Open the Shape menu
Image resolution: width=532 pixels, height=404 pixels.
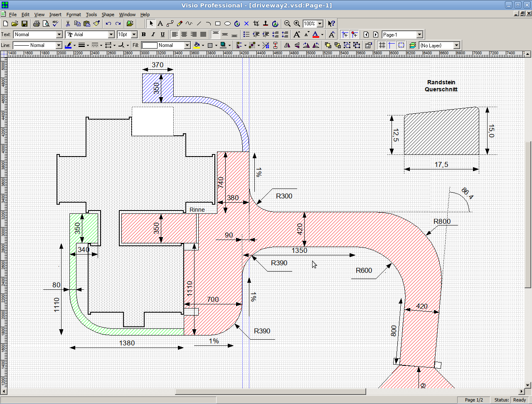tap(108, 15)
